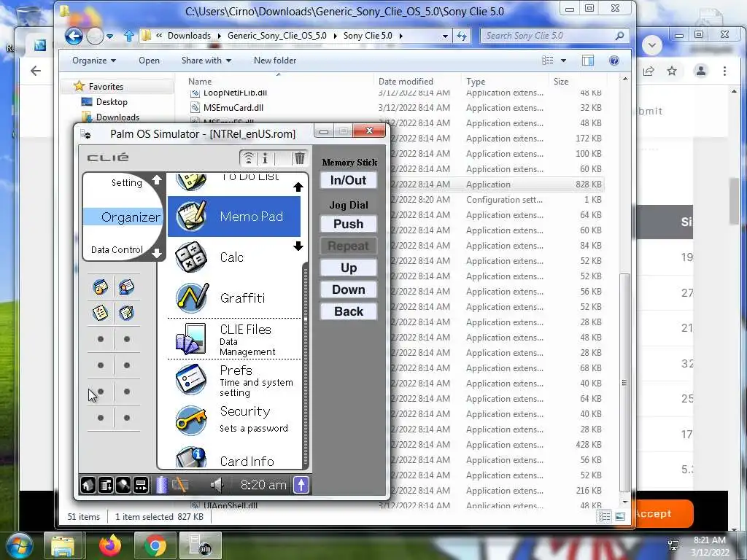Click the Date Book shortcut icon

point(101,287)
